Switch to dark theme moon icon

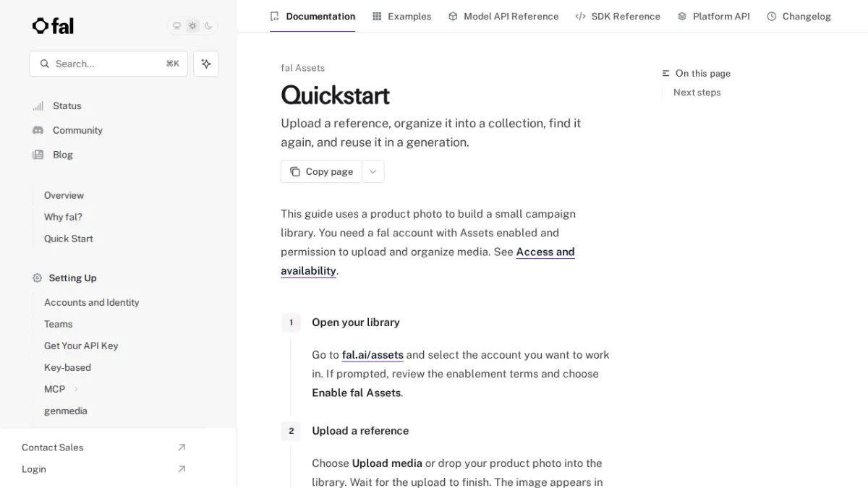(x=208, y=26)
